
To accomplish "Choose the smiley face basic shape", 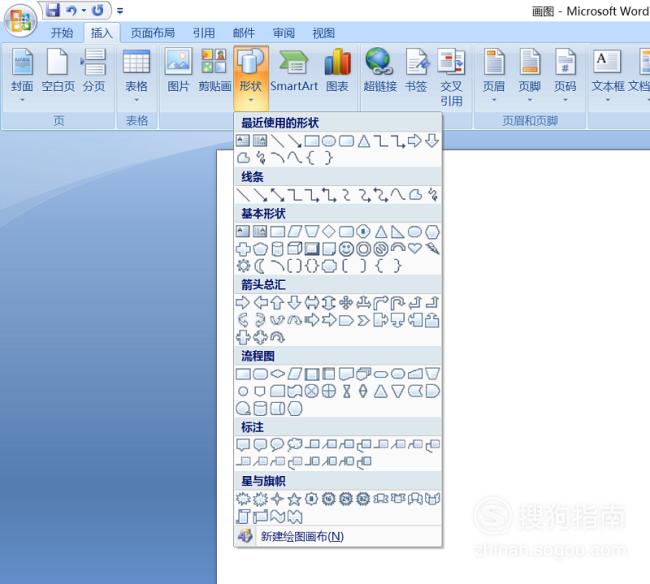I will pos(346,249).
